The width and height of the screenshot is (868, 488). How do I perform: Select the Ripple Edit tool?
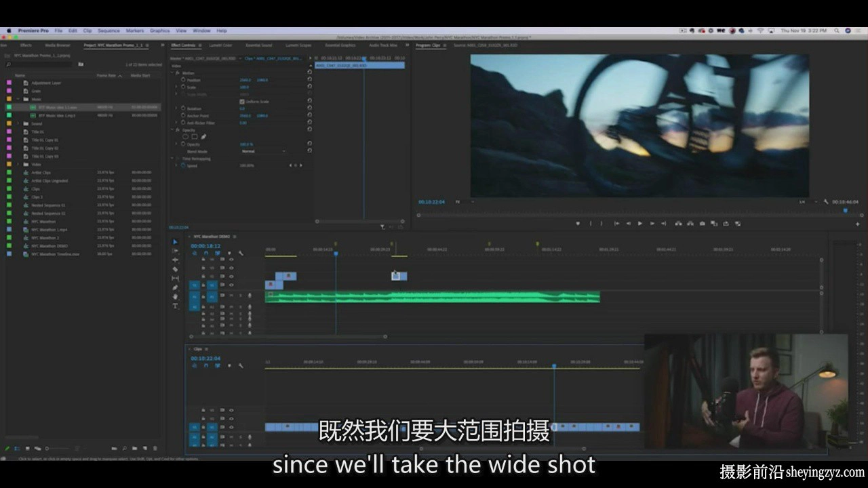pyautogui.click(x=175, y=260)
